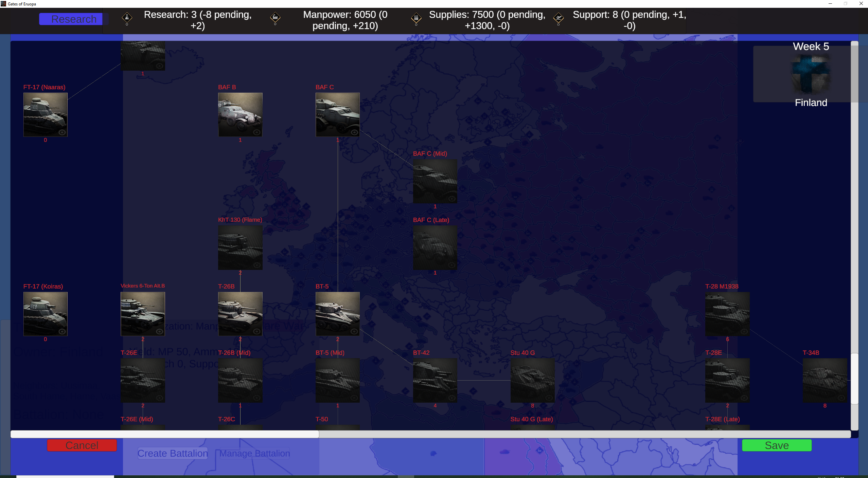Image resolution: width=868 pixels, height=478 pixels.
Task: Click the T-28E (Late) label
Action: (x=723, y=419)
